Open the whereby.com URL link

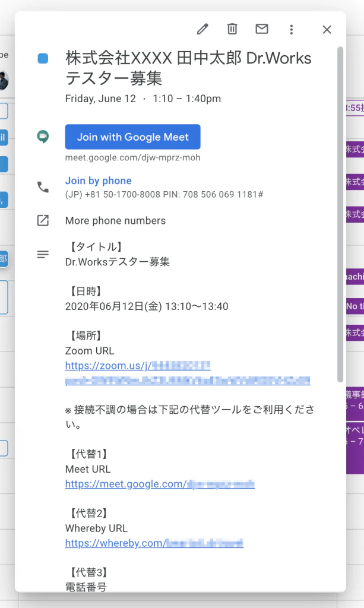(x=154, y=543)
